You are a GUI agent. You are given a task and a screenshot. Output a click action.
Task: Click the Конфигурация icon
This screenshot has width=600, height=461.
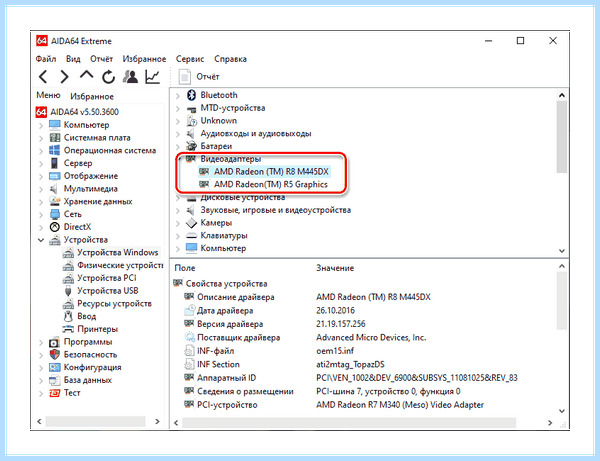click(55, 367)
